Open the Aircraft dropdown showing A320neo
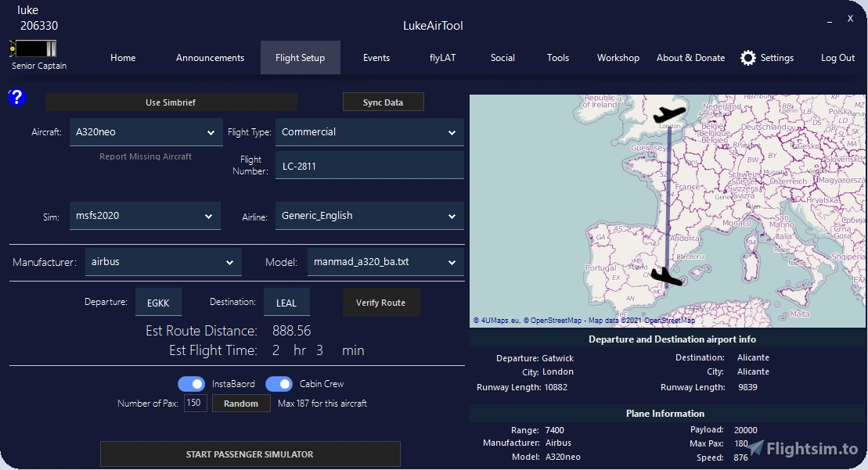868x470 pixels. [146, 132]
